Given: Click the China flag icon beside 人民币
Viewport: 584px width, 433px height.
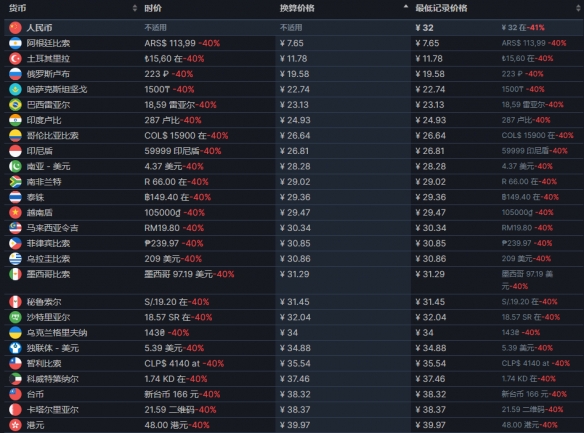Looking at the screenshot, I should pos(15,28).
